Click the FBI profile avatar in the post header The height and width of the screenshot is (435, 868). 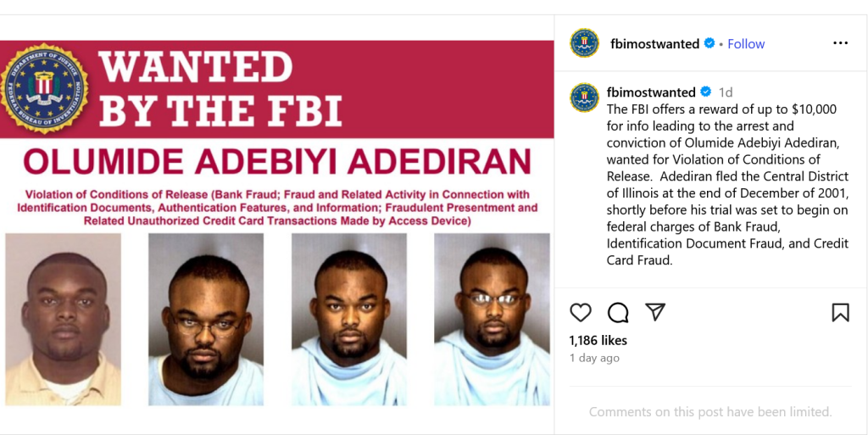pyautogui.click(x=585, y=43)
